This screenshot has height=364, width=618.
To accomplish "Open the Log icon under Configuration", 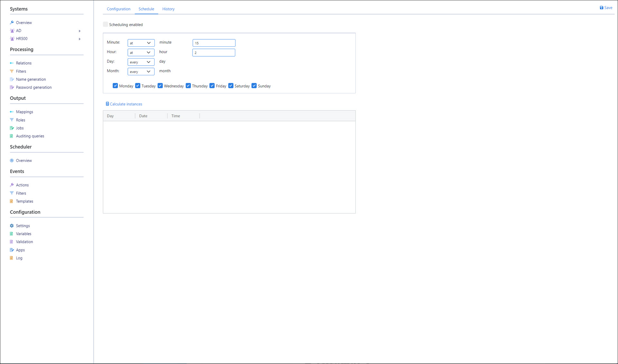I will (x=12, y=258).
